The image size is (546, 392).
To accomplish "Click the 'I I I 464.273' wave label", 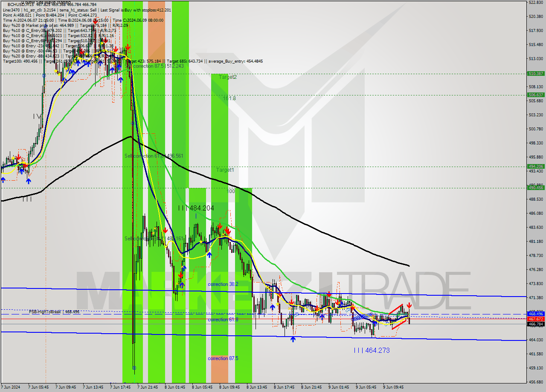I will [x=372, y=350].
